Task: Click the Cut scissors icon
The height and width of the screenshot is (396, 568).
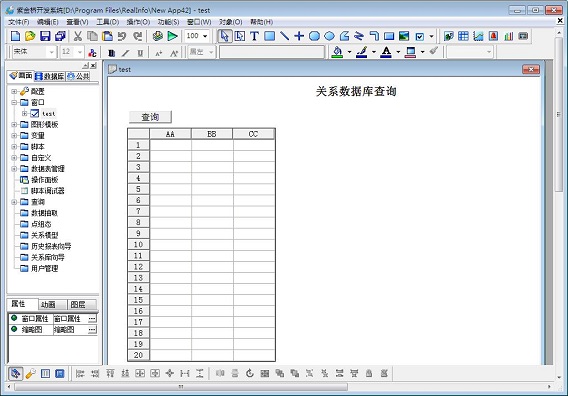Action: click(78, 36)
